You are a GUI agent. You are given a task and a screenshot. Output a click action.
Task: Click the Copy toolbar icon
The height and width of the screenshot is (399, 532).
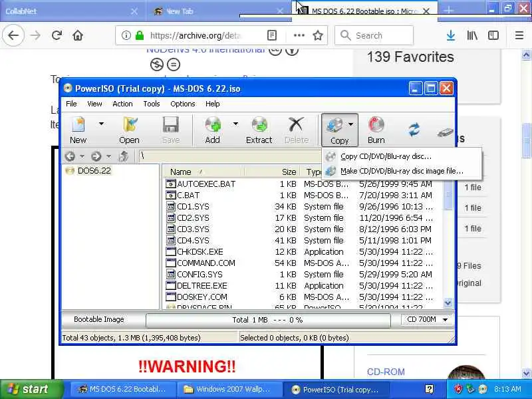pos(335,130)
